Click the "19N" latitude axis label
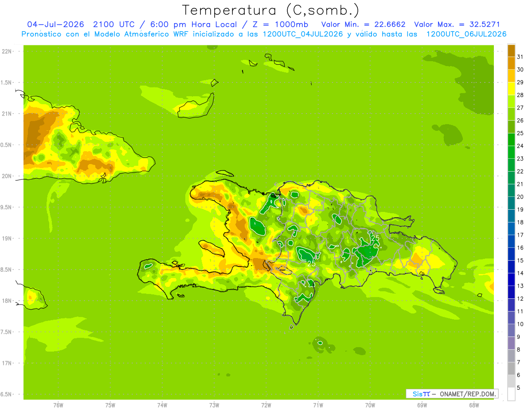Screen dimensions: 532x411 [8, 239]
